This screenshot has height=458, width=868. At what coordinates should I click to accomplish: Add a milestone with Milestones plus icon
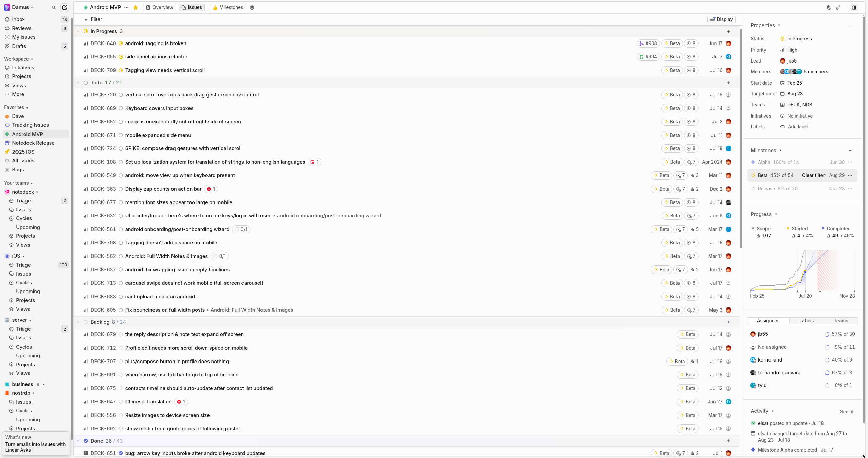pos(850,150)
